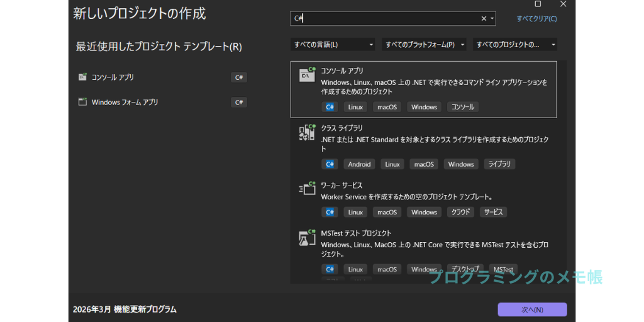This screenshot has width=644, height=322.
Task: Click the すべてクリア(C) link
Action: click(536, 19)
